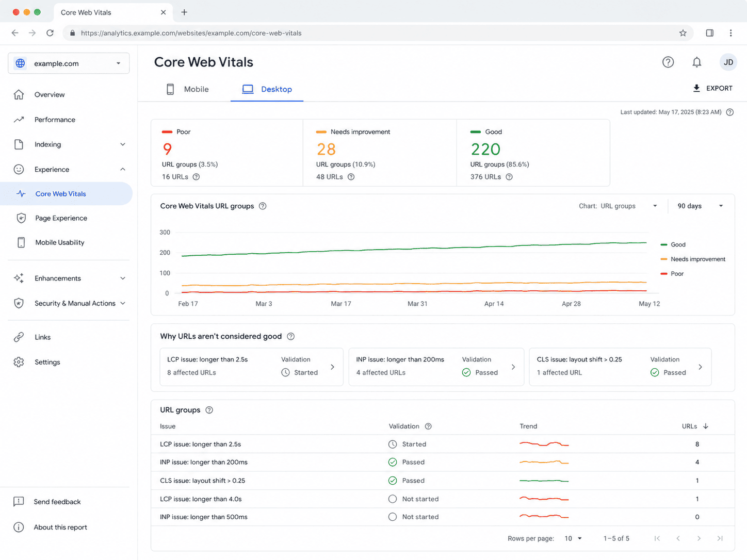
Task: Open the Needs improvement summary card
Action: click(380, 153)
